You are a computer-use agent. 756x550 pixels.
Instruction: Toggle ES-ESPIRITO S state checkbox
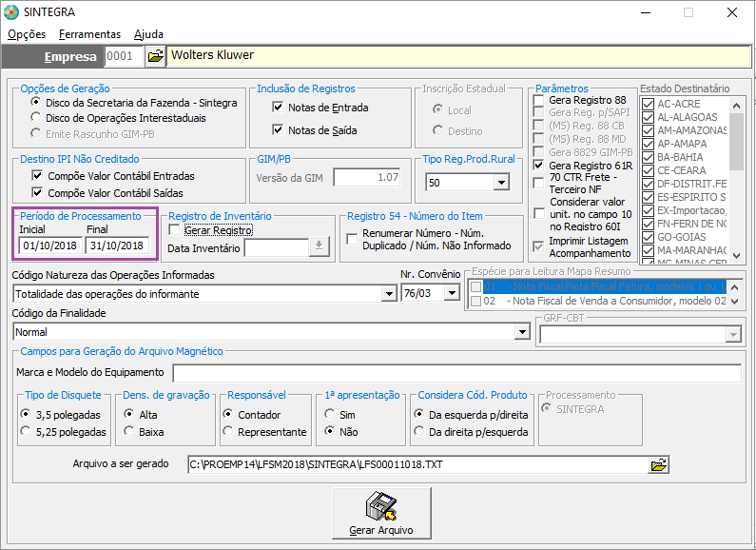click(649, 197)
